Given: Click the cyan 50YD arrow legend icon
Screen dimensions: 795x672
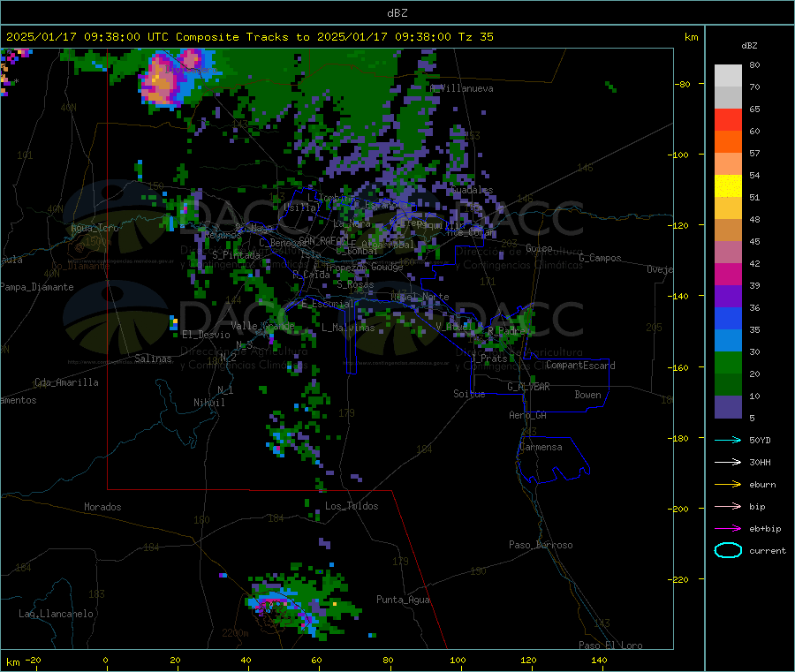Looking at the screenshot, I should (x=728, y=440).
